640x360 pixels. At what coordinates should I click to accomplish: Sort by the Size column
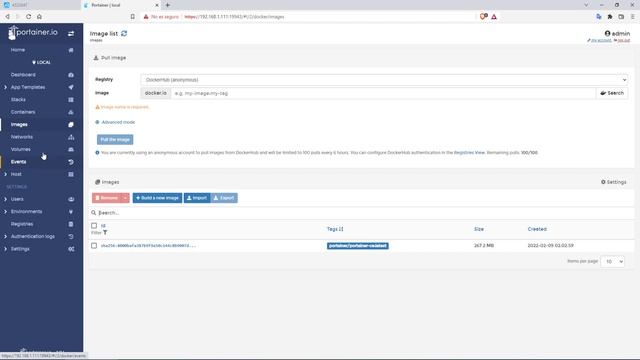(479, 229)
